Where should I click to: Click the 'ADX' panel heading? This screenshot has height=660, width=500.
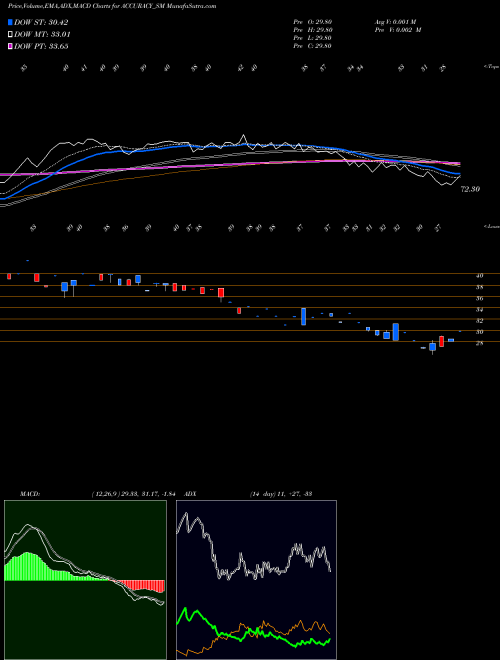coord(190,494)
